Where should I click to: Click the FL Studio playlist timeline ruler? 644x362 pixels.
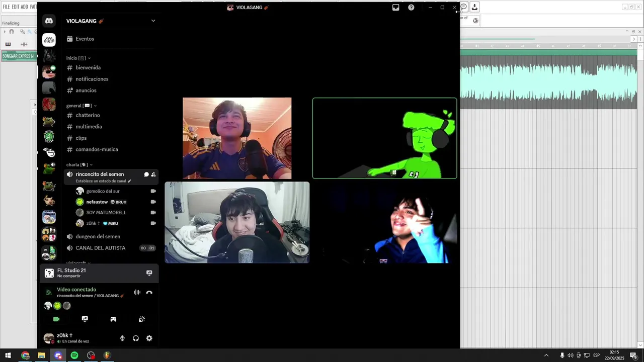(548, 46)
